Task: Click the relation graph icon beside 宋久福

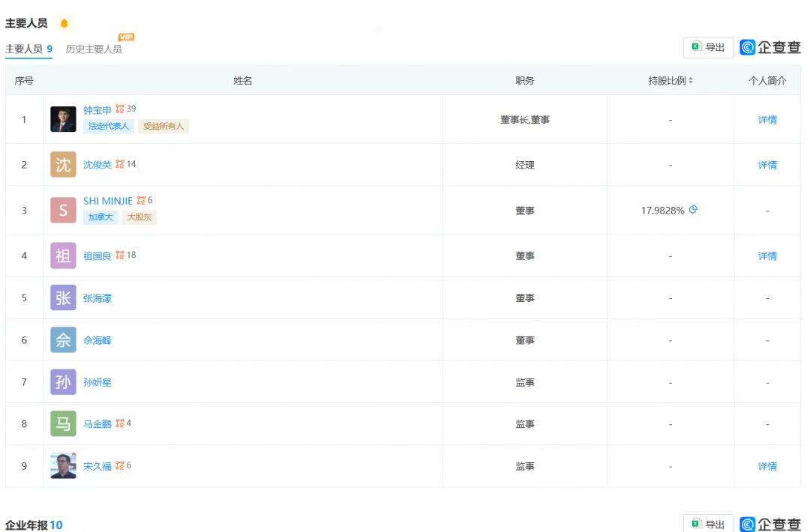Action: pos(120,466)
